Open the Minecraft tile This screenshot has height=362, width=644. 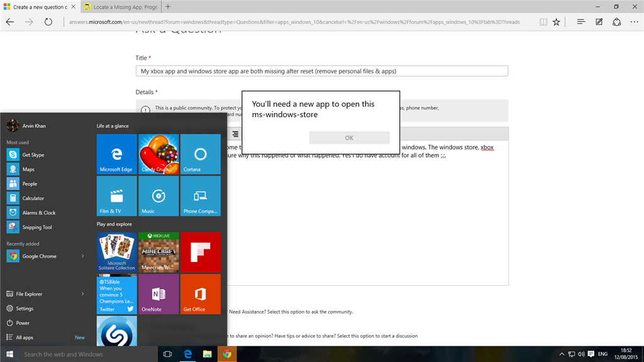click(x=158, y=253)
